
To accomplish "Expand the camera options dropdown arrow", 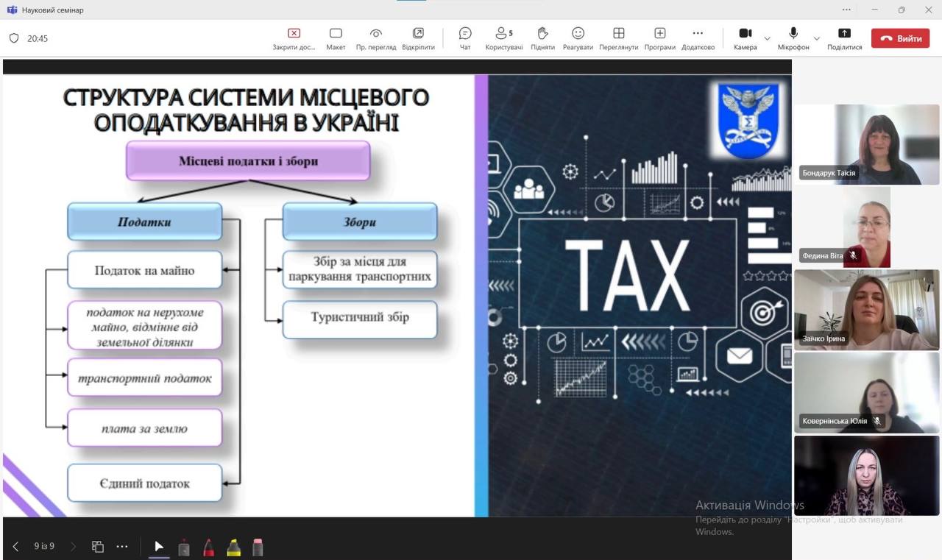I will click(768, 38).
